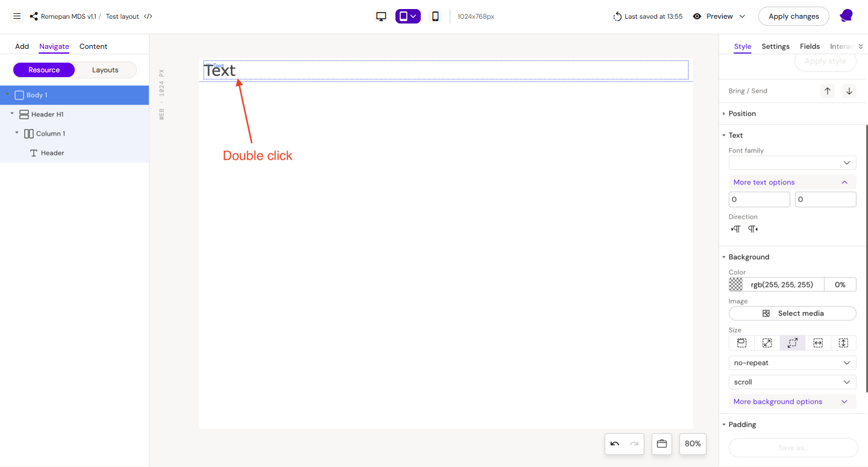This screenshot has height=467, width=868.
Task: Select the Resource toggle option
Action: coord(44,70)
